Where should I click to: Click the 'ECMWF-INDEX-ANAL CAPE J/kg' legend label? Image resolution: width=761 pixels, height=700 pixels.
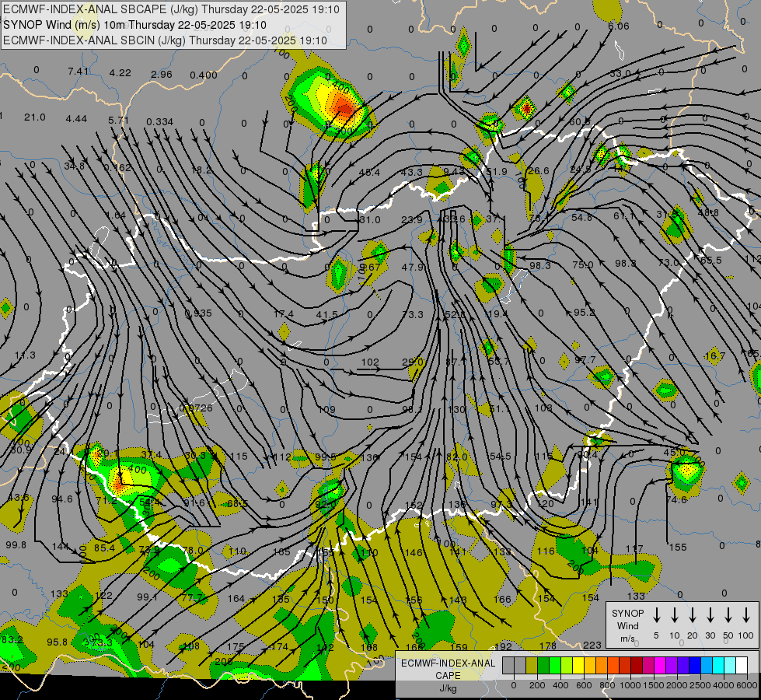(448, 676)
